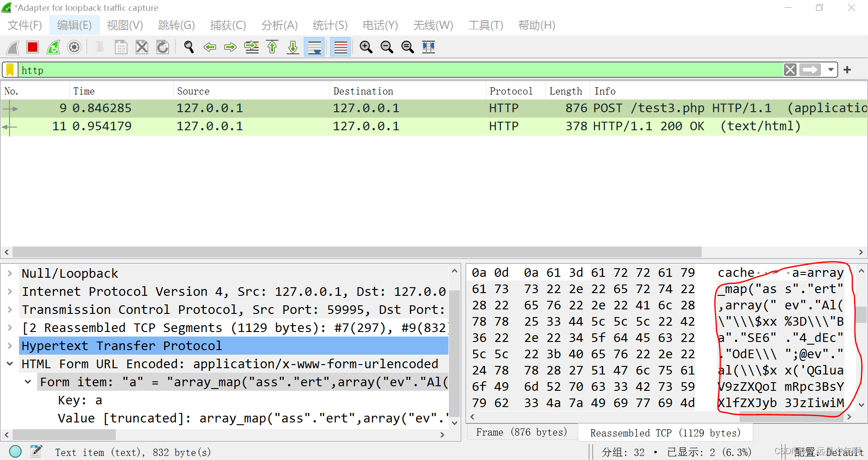The width and height of the screenshot is (868, 460).
Task: Sort packets by No. column
Action: [x=35, y=91]
